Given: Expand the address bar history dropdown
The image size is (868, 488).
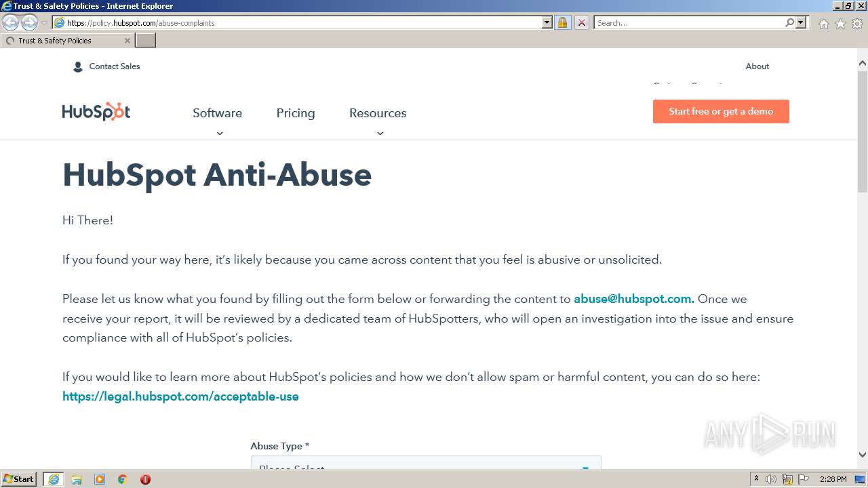Looking at the screenshot, I should [547, 22].
